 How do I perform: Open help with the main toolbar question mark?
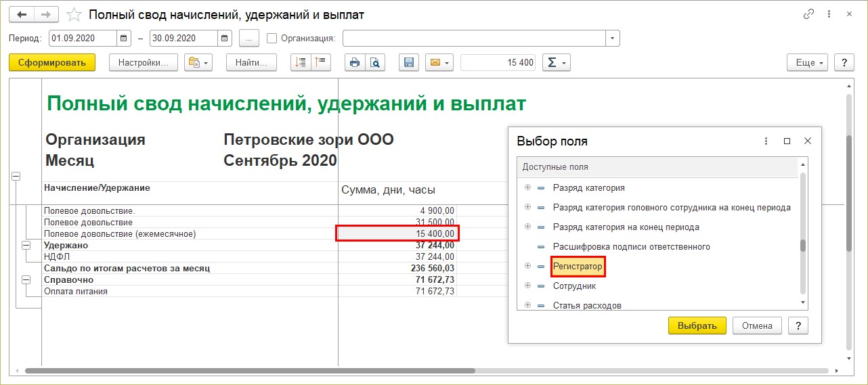(x=844, y=62)
